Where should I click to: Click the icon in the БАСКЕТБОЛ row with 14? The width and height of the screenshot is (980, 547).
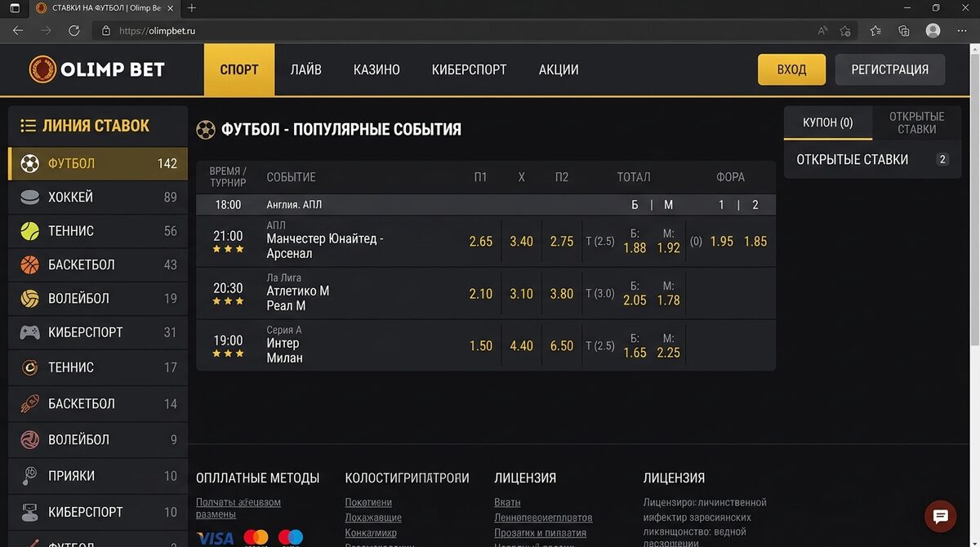pos(30,403)
